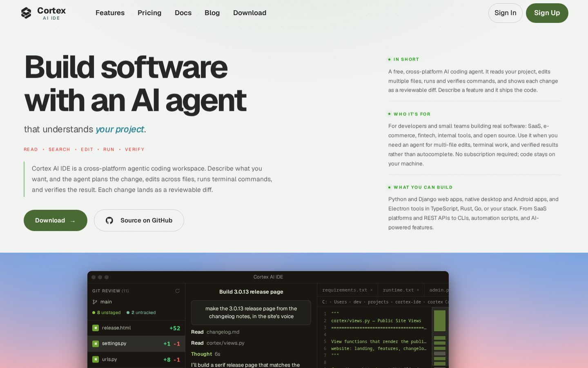The image size is (588, 368).
Task: Click the 'Read changelog.md' step
Action: tap(215, 332)
